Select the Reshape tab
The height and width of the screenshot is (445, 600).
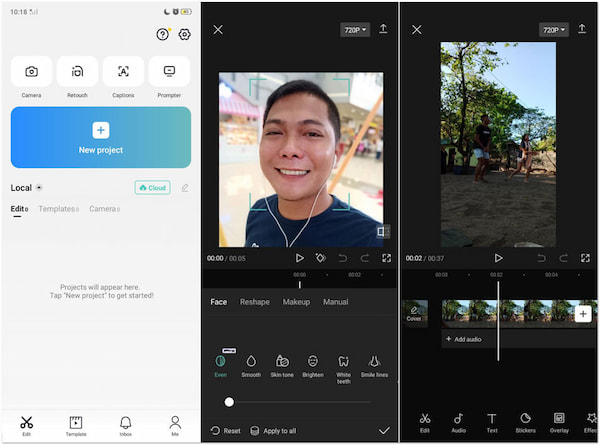click(x=255, y=302)
